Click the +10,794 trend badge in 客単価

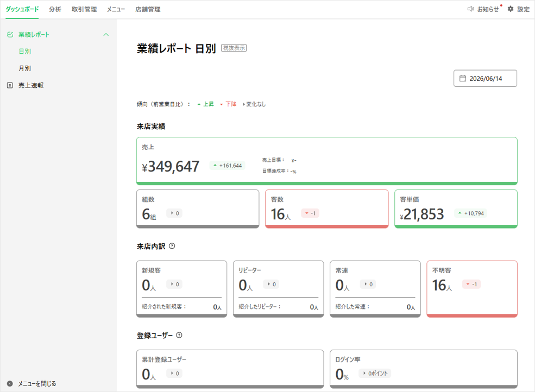471,213
